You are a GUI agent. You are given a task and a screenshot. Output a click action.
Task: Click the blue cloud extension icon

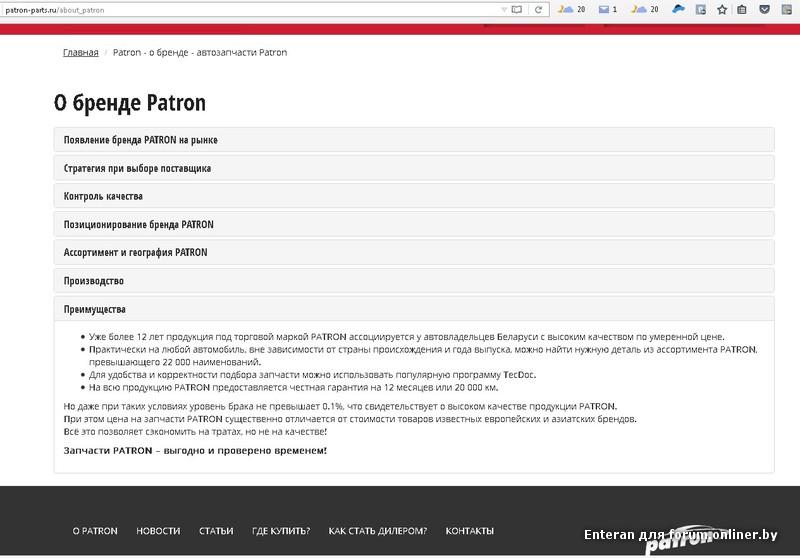point(678,9)
